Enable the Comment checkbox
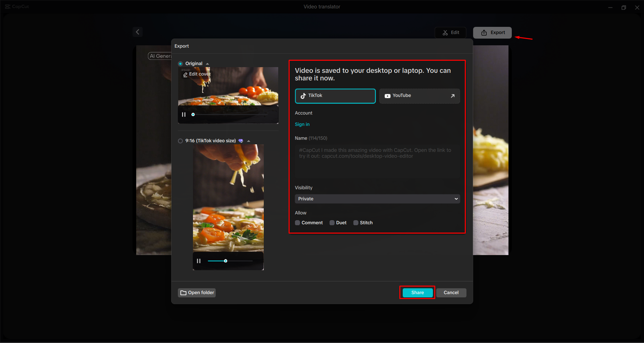 (297, 223)
